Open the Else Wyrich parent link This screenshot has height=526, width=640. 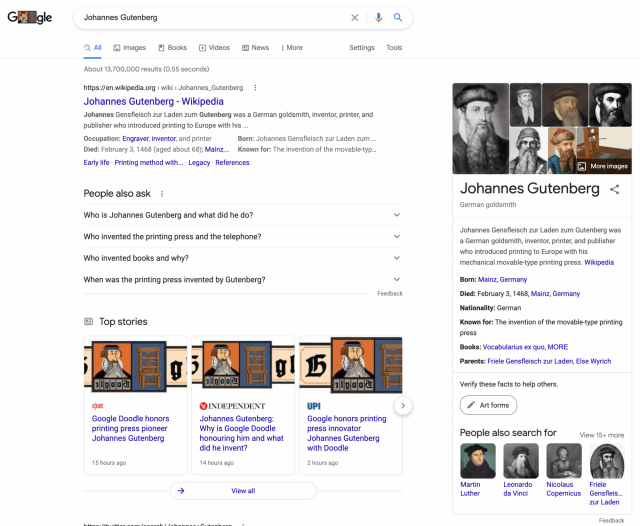coord(593,361)
